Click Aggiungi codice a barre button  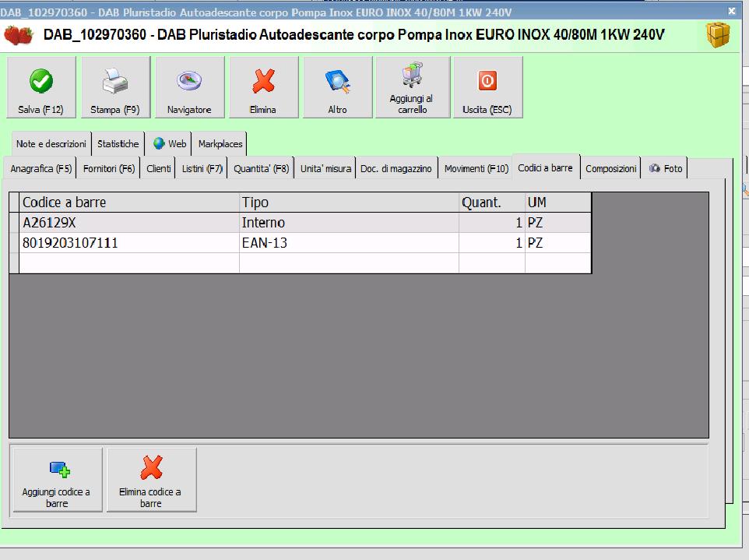click(x=58, y=480)
